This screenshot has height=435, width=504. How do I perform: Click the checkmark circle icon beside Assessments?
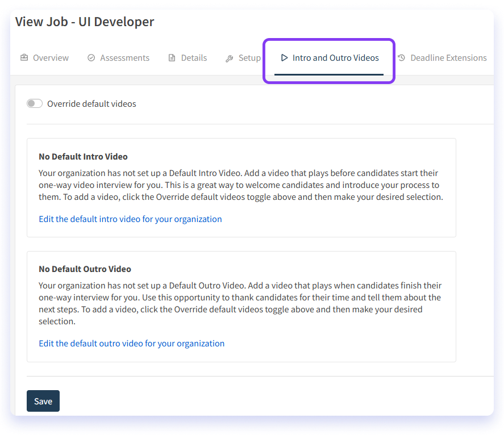click(91, 58)
